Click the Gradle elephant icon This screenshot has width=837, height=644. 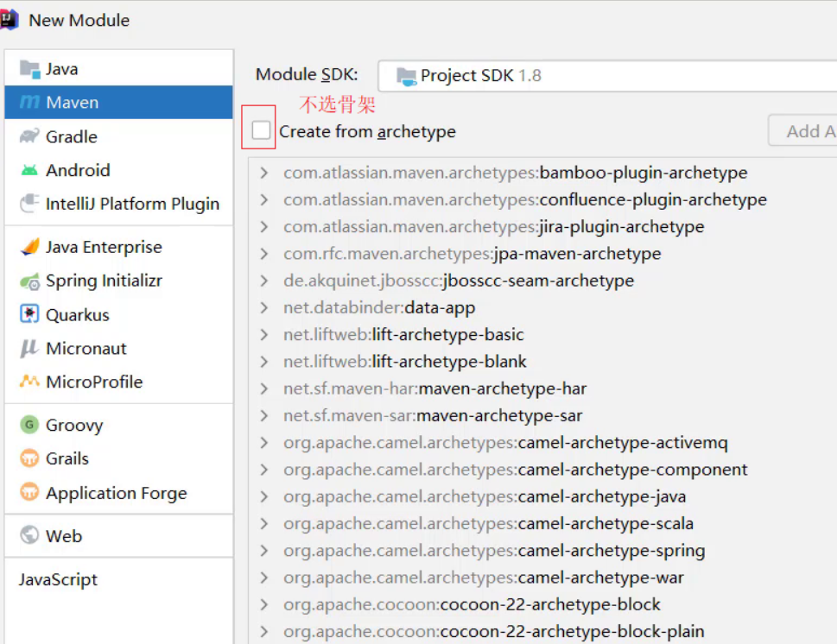[x=30, y=136]
